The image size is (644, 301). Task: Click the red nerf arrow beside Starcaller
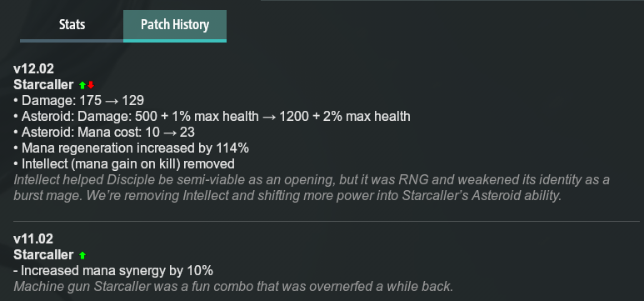(91, 85)
